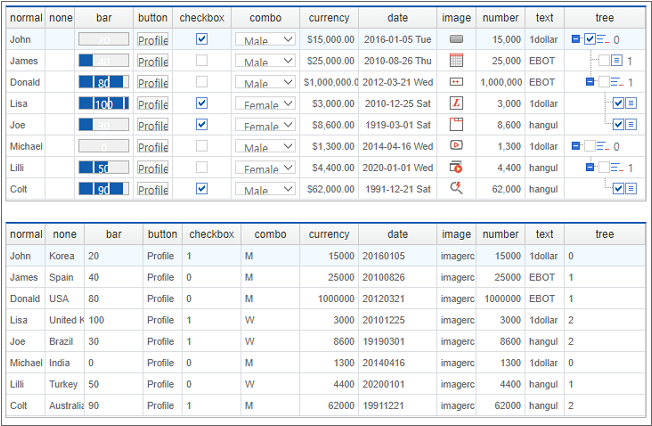Open the Female combo in Lisa's row
Screen dimensions: 652x426
point(265,104)
